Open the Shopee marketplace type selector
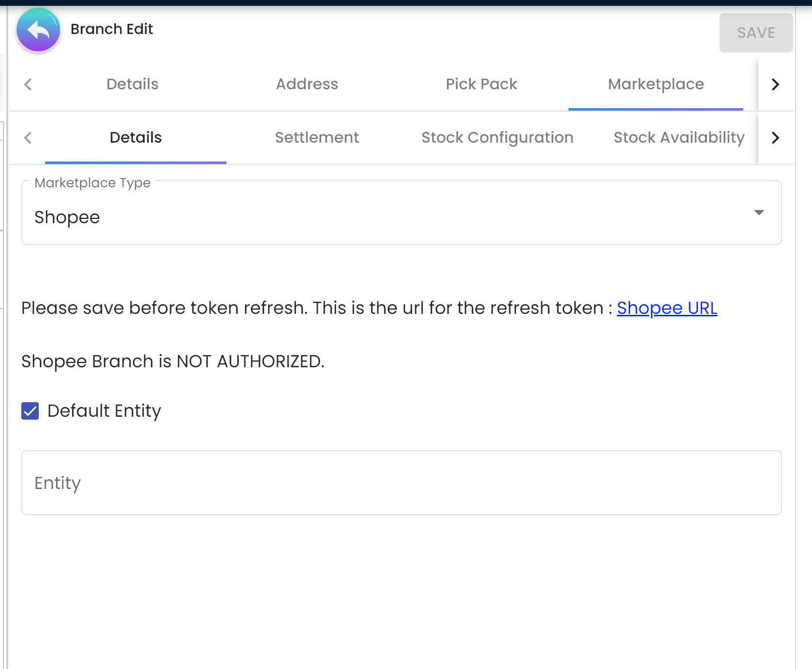 point(388,216)
